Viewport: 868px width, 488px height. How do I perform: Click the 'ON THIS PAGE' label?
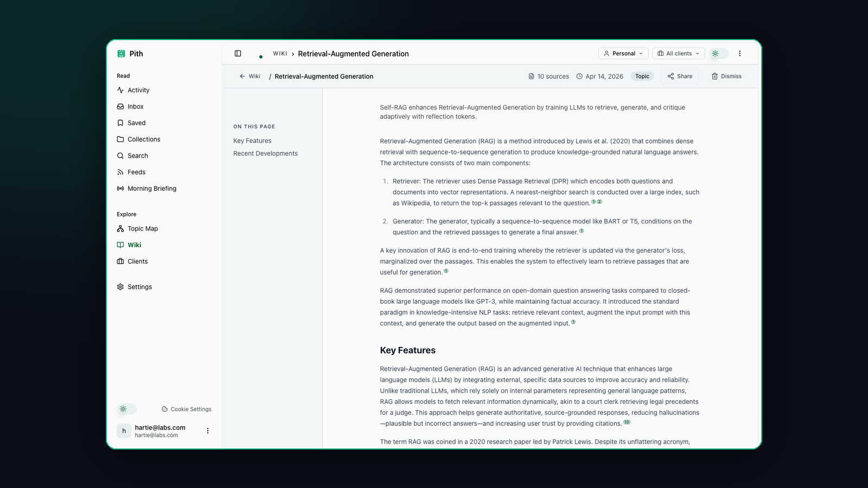pos(254,127)
